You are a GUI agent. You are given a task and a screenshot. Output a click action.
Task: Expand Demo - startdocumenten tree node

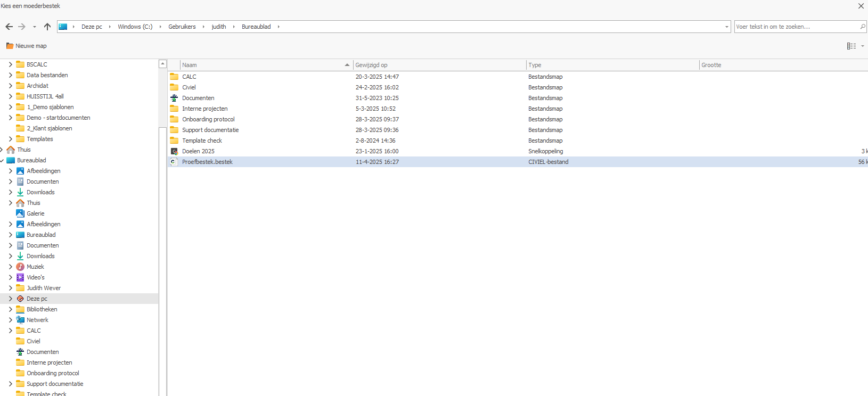point(10,118)
